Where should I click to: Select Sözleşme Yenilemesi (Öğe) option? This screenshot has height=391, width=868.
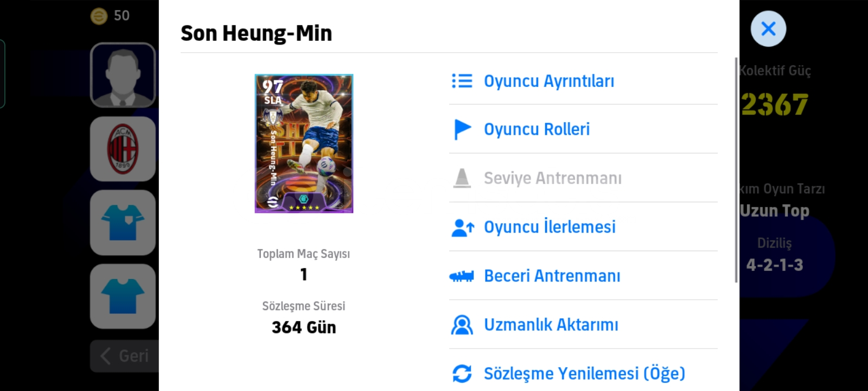[583, 373]
